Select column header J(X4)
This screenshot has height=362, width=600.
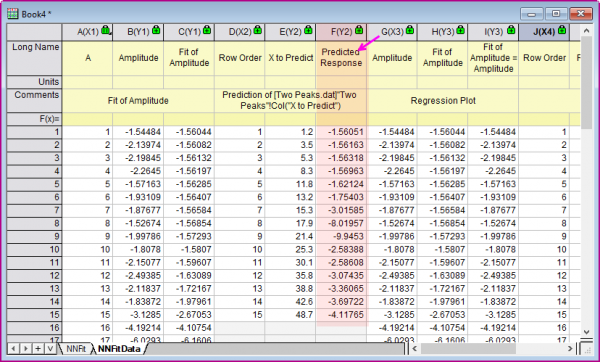point(544,32)
